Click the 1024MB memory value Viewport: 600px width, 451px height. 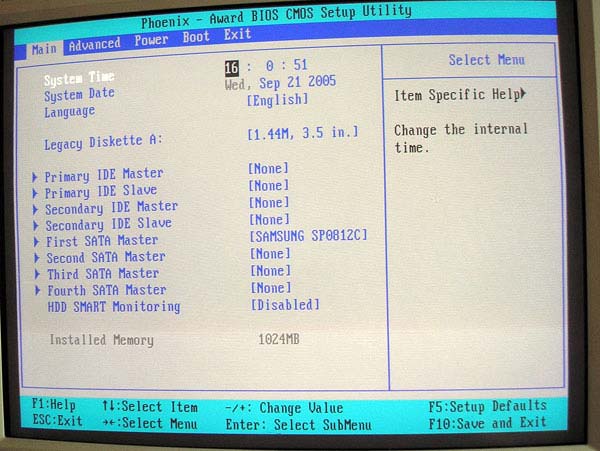click(279, 339)
